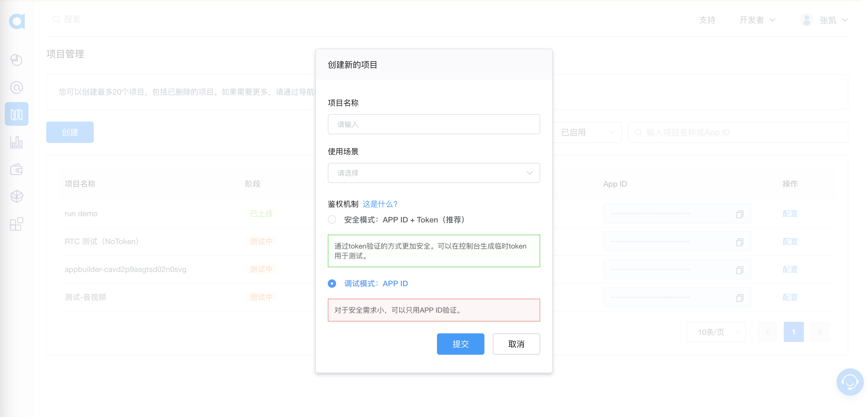
Task: Select 调试模式 APP ID radio
Action: [332, 284]
